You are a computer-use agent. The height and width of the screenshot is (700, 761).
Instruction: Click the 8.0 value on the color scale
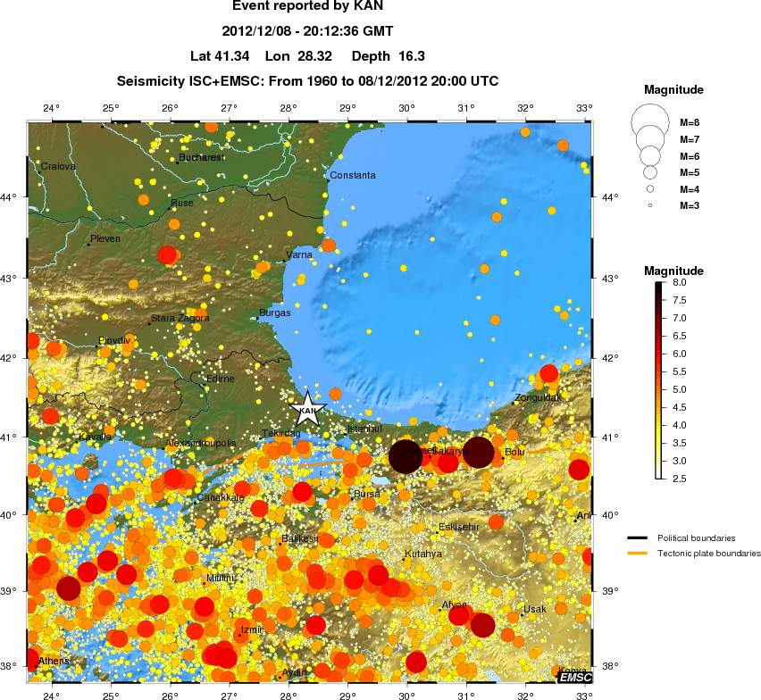(680, 282)
